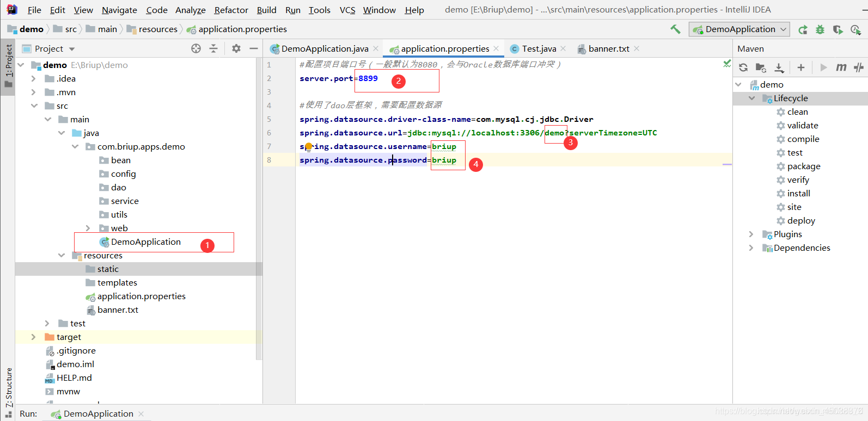Switch to the banner.txt tab
The height and width of the screenshot is (421, 868).
[609, 48]
